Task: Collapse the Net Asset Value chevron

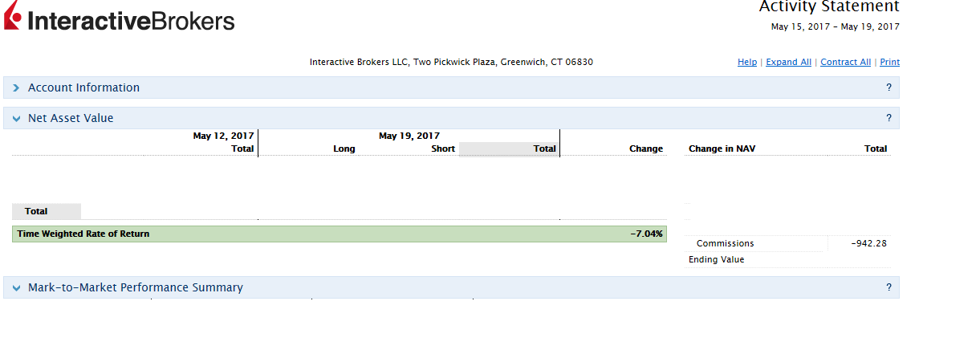Action: point(16,119)
